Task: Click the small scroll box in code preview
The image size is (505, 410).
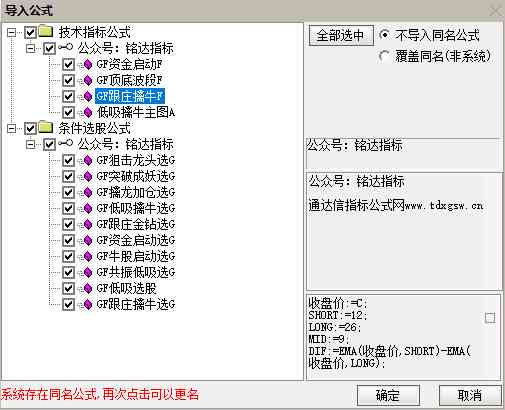Action: point(490,318)
